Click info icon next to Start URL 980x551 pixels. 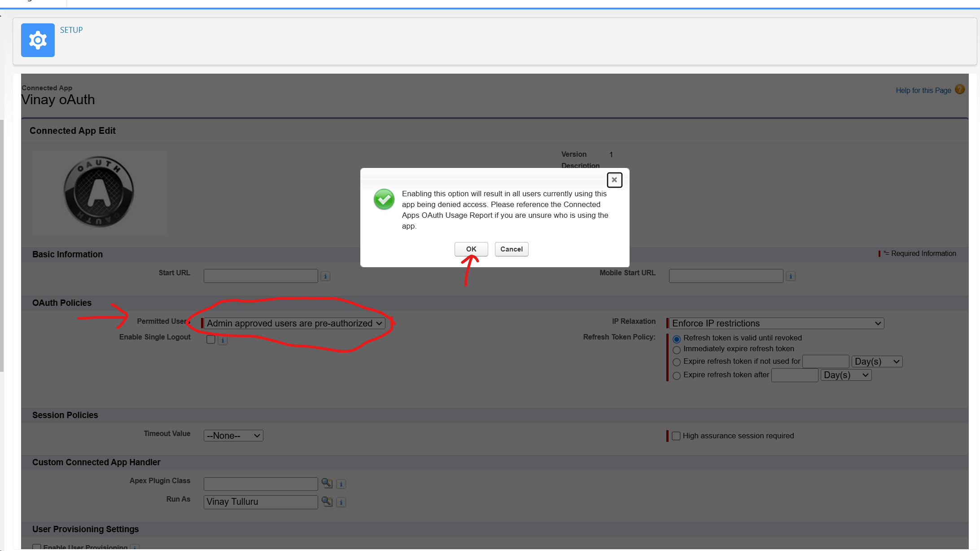(326, 276)
